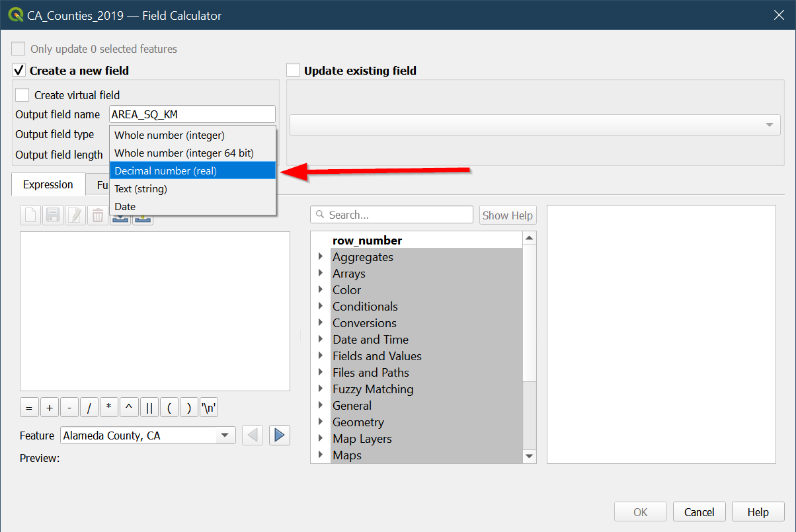Expand the Aggregates function group

[321, 256]
